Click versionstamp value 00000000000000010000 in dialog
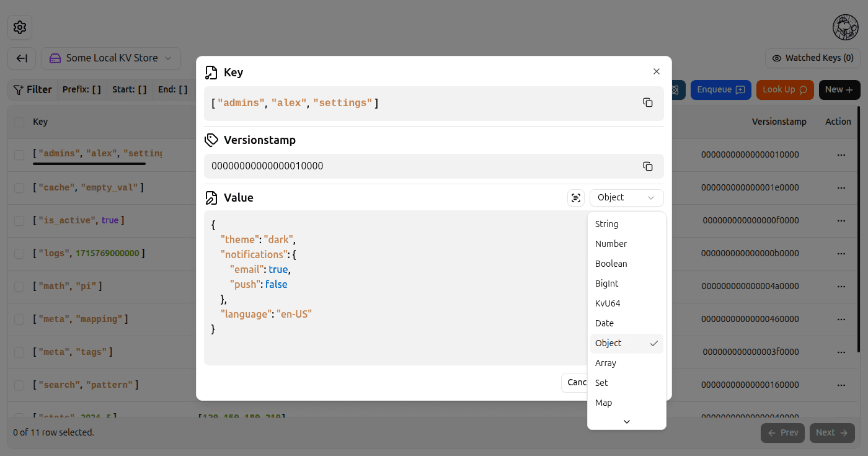Screen dimensions: 868x456 click(x=267, y=166)
